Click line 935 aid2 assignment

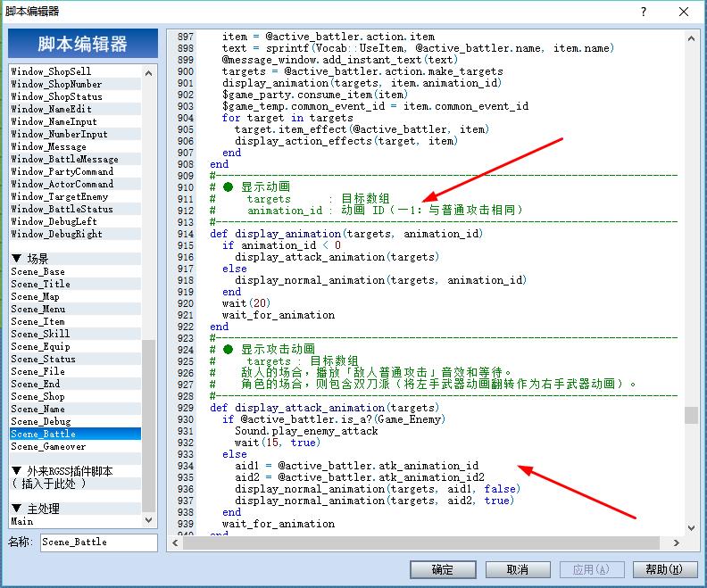[360, 477]
